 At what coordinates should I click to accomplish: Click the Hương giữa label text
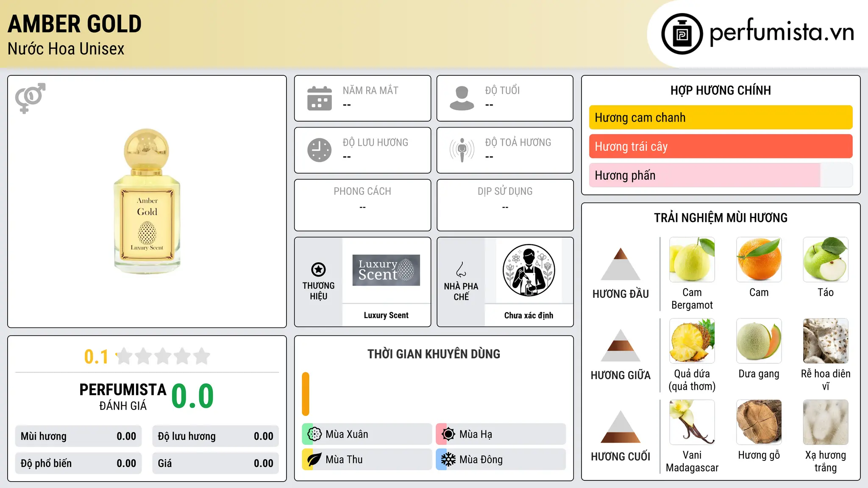[x=620, y=375]
